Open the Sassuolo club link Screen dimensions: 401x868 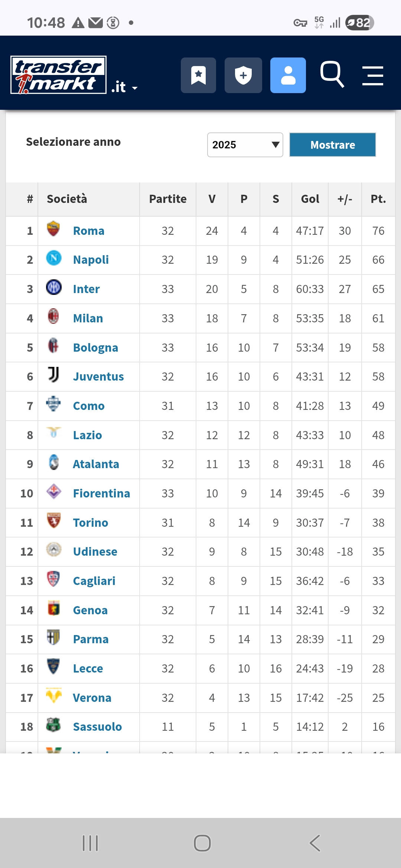97,727
